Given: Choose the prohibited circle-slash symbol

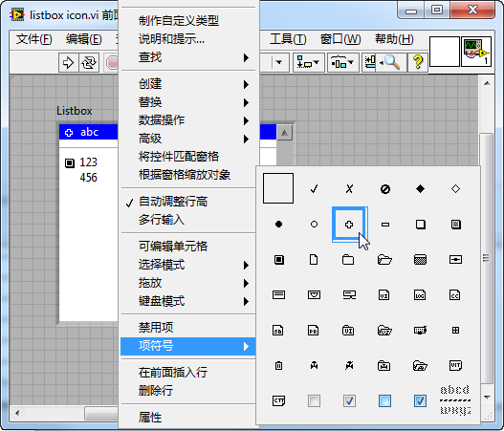Looking at the screenshot, I should pos(385,189).
